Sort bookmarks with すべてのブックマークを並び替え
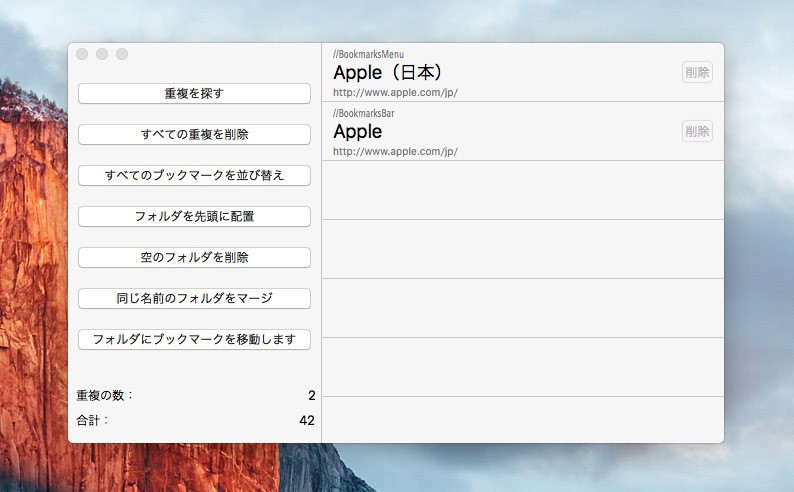 coord(194,175)
